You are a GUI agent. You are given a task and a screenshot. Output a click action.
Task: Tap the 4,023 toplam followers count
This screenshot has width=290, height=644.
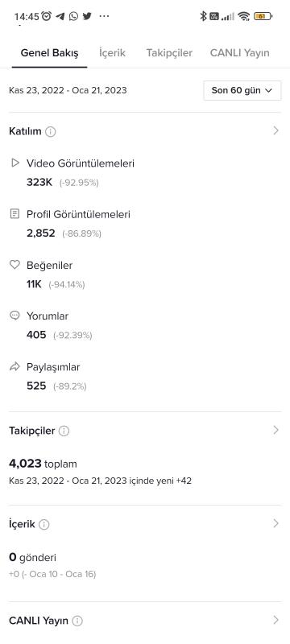43,464
